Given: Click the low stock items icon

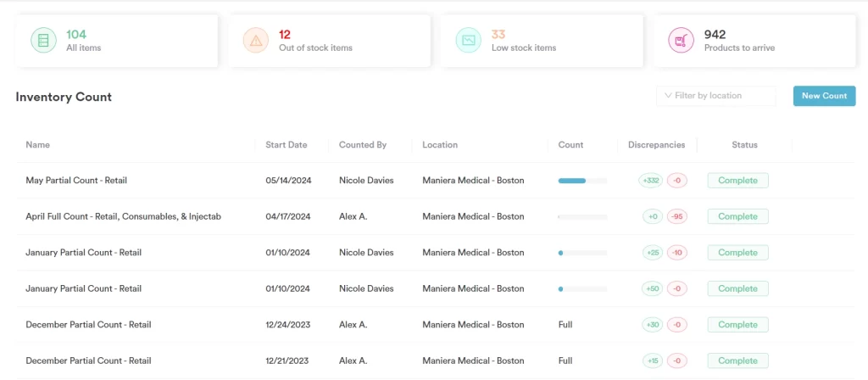Looking at the screenshot, I should (468, 41).
